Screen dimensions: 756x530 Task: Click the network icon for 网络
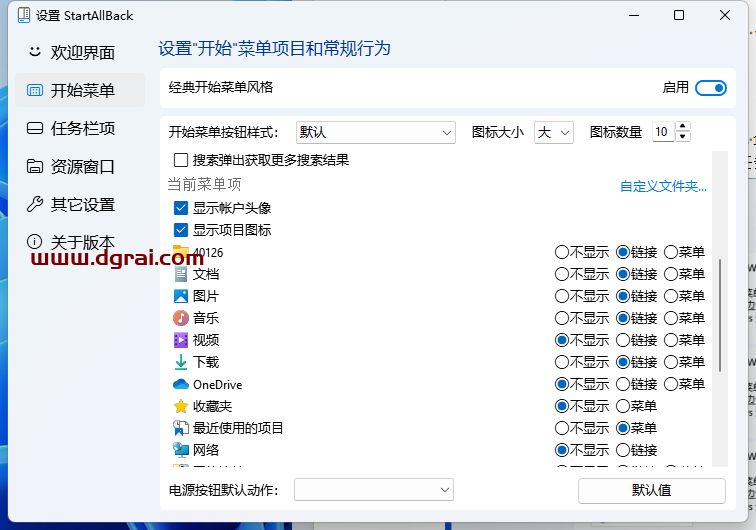click(181, 450)
